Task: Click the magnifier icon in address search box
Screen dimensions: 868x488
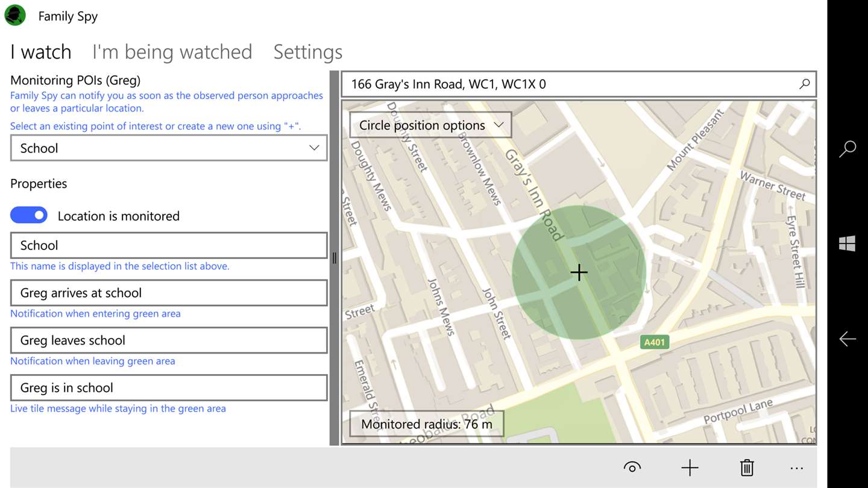Action: pyautogui.click(x=804, y=84)
